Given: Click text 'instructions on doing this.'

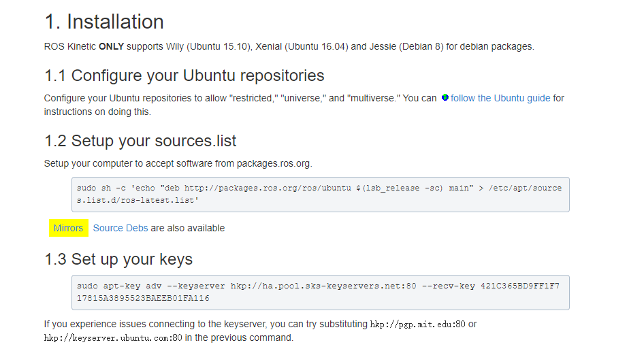Looking at the screenshot, I should click(98, 112).
